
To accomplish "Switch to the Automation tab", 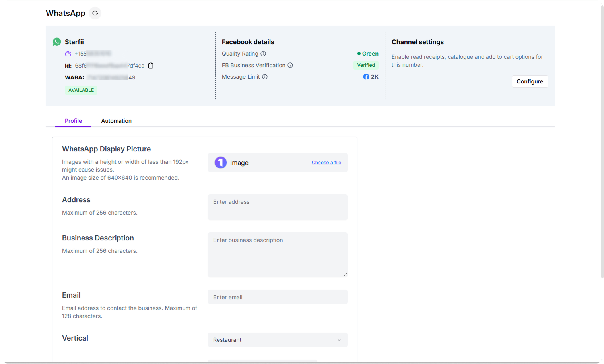I will (116, 121).
